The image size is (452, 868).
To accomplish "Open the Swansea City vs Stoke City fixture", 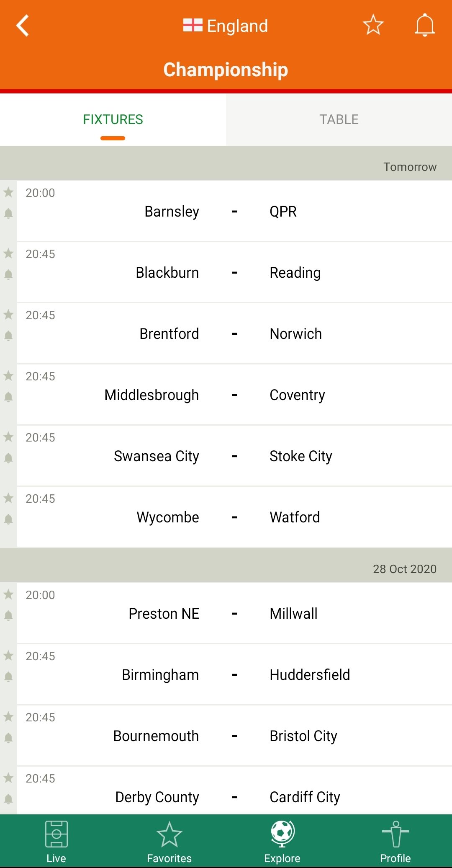I will [x=234, y=456].
